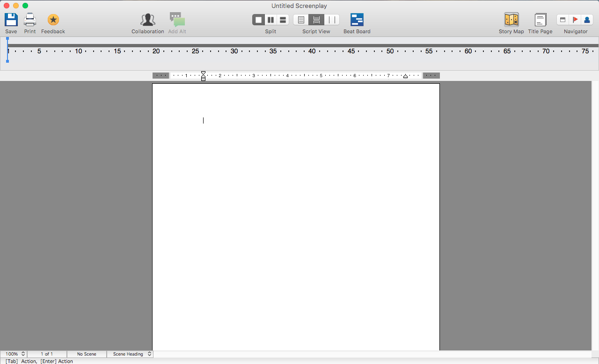Enable horizontal split view

pyautogui.click(x=283, y=20)
